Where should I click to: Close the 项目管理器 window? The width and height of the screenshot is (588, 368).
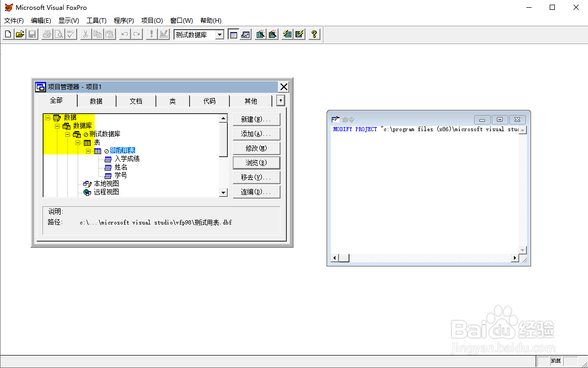pyautogui.click(x=284, y=87)
